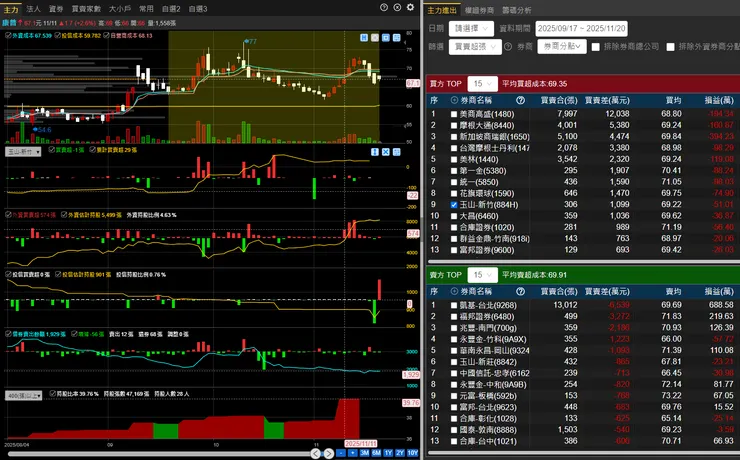Toggle the 外資成本 67.539 line checkbox
The height and width of the screenshot is (460, 740).
click(x=8, y=35)
